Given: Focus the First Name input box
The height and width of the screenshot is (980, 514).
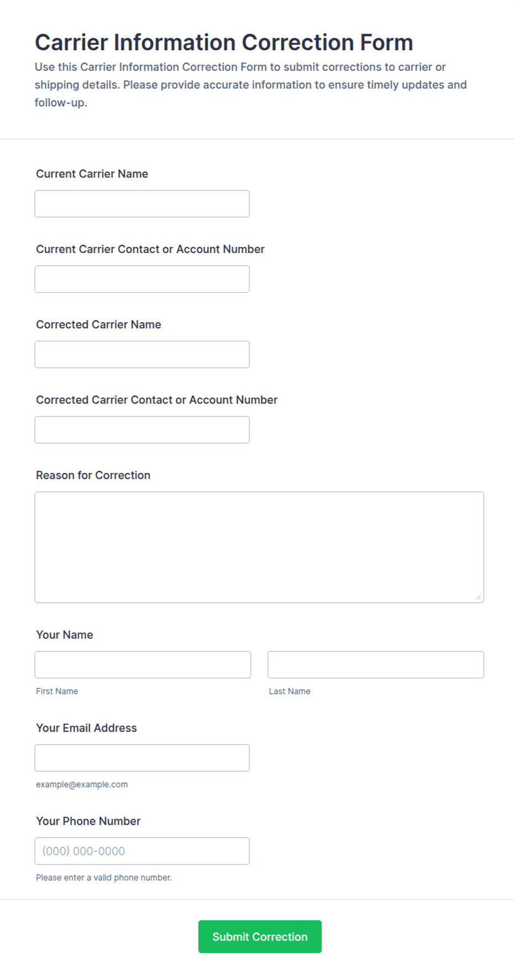Looking at the screenshot, I should 143,665.
